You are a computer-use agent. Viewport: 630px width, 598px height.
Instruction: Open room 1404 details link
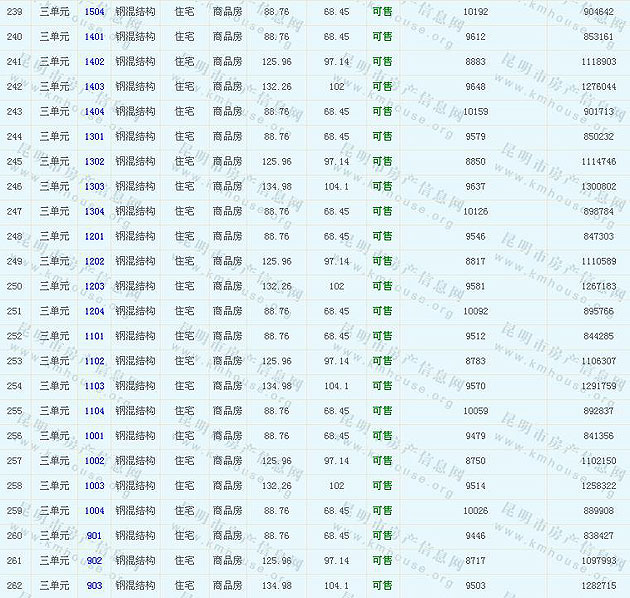pyautogui.click(x=94, y=112)
